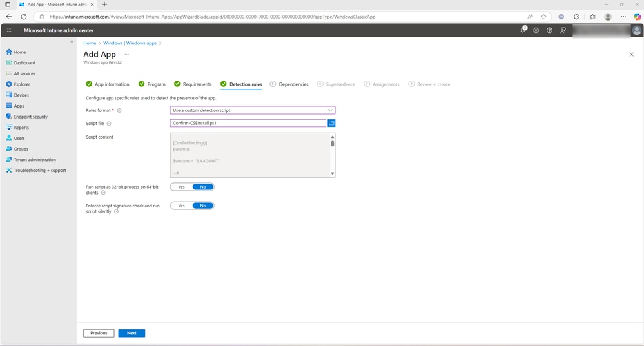Open the portal app launcher grid
This screenshot has width=644, height=346.
pos(9,30)
